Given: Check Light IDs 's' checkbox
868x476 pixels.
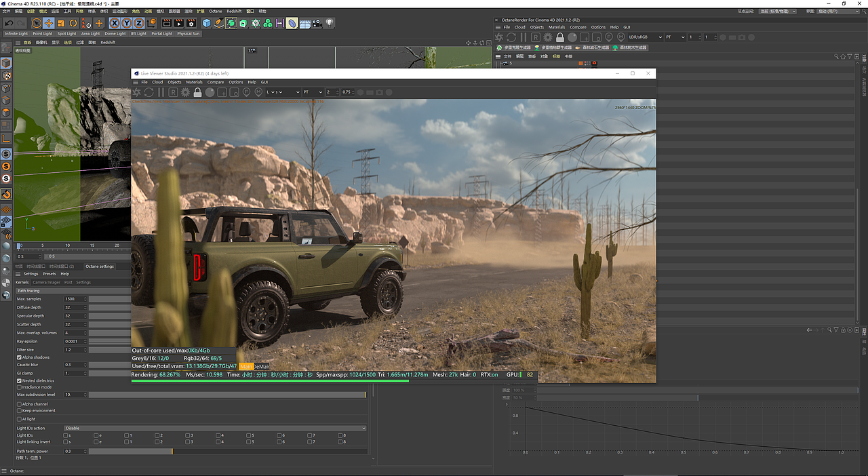Looking at the screenshot, I should click(66, 435).
